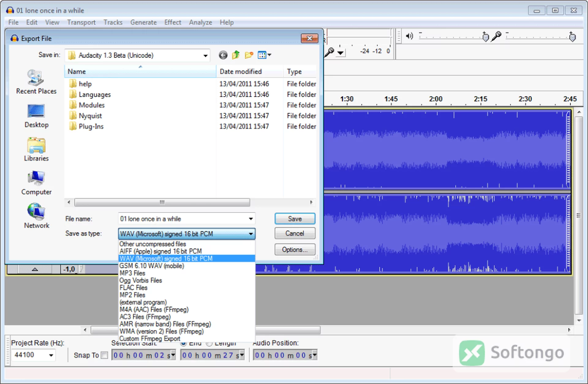The image size is (588, 384).
Task: Open Libraries location in sidebar
Action: coord(36,149)
